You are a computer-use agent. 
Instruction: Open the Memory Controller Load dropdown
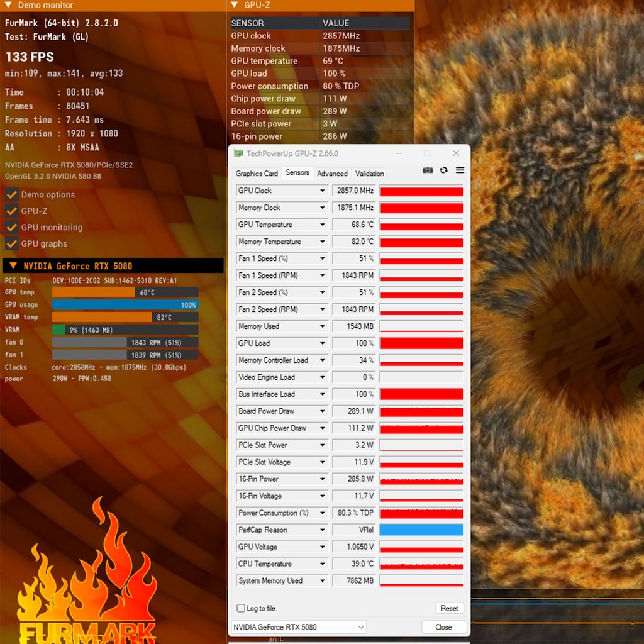[x=323, y=360]
